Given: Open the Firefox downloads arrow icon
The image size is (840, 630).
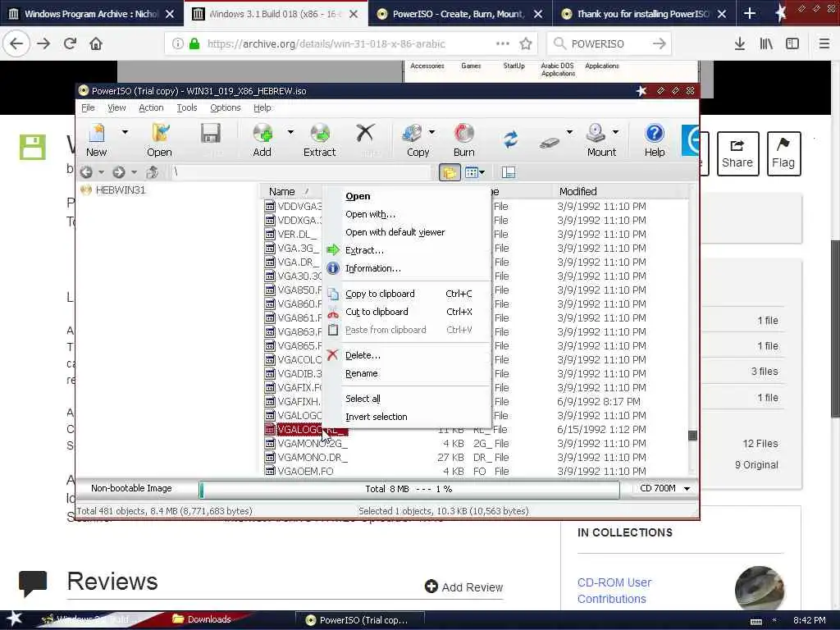Looking at the screenshot, I should pos(740,44).
